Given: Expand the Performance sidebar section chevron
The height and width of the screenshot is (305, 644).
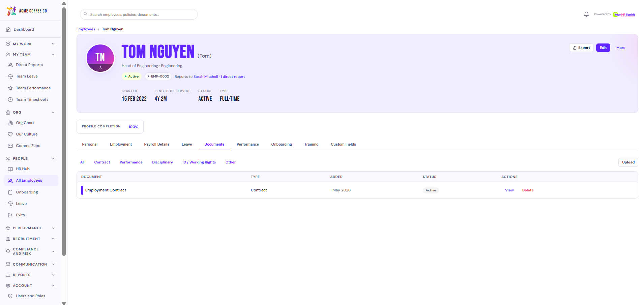Looking at the screenshot, I should 53,228.
